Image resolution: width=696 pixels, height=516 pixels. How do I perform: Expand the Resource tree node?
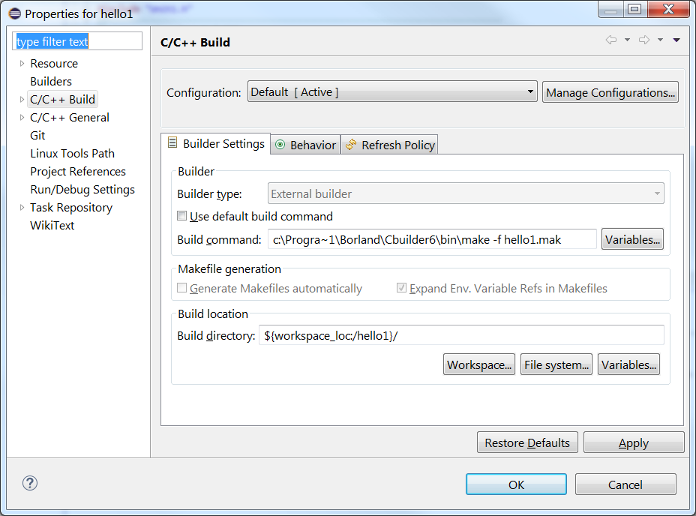point(22,64)
